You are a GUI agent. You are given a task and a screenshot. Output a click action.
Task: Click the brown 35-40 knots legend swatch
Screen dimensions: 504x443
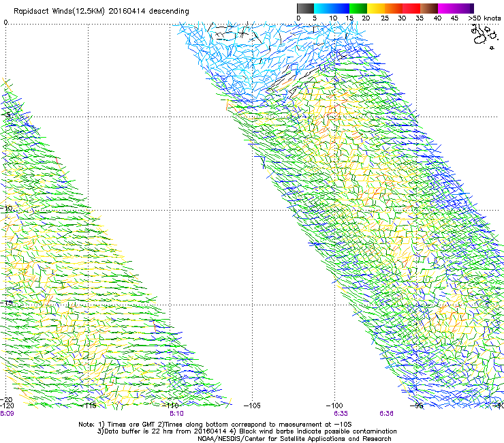tap(429, 8)
